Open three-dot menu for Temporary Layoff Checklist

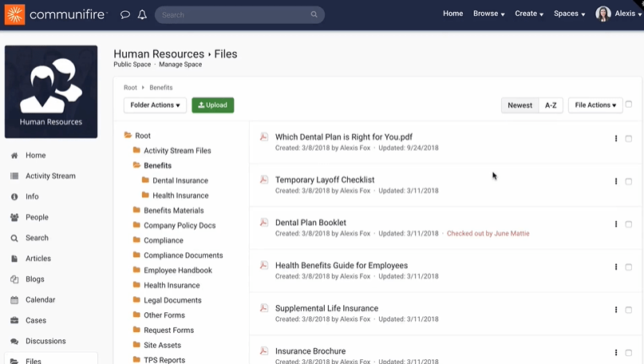point(616,181)
